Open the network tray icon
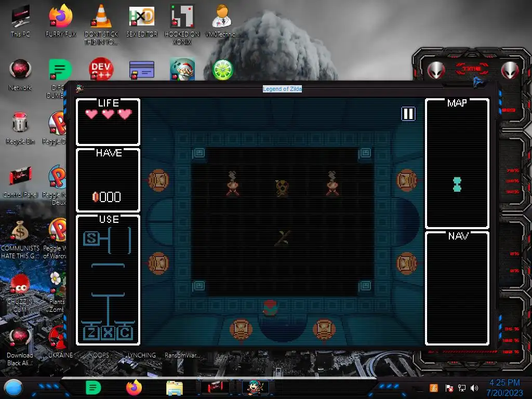This screenshot has height=399, width=532. [462, 388]
